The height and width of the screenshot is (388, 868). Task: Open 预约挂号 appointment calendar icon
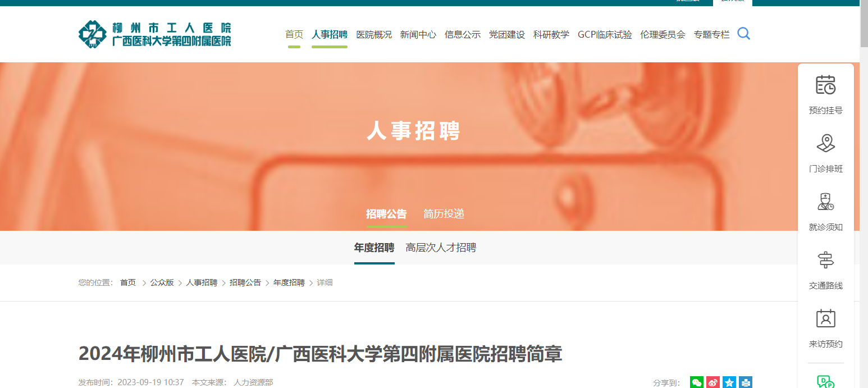825,85
